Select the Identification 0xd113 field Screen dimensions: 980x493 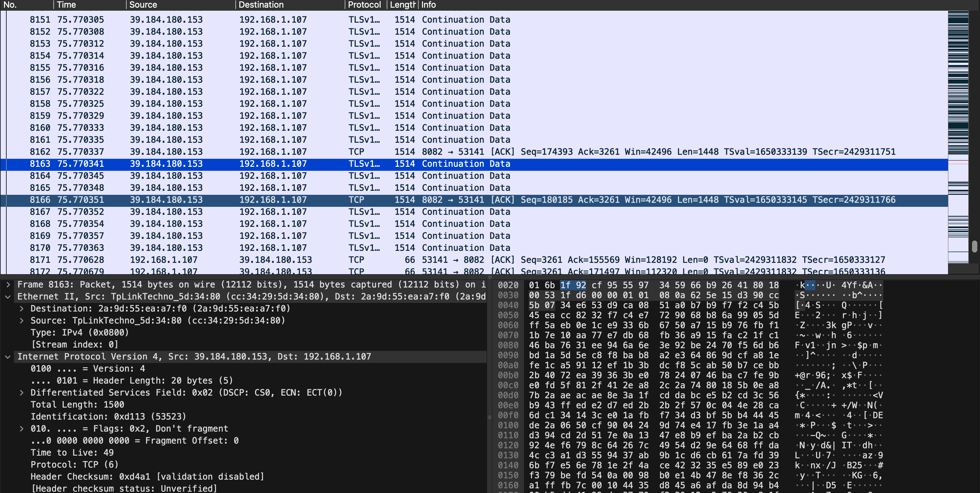pos(108,417)
